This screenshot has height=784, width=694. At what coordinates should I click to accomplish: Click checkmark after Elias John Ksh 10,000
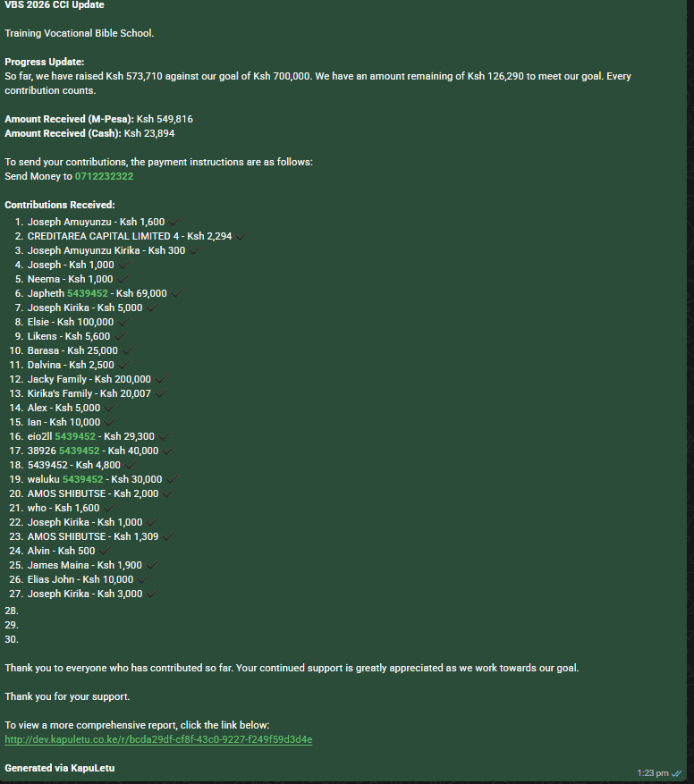143,579
